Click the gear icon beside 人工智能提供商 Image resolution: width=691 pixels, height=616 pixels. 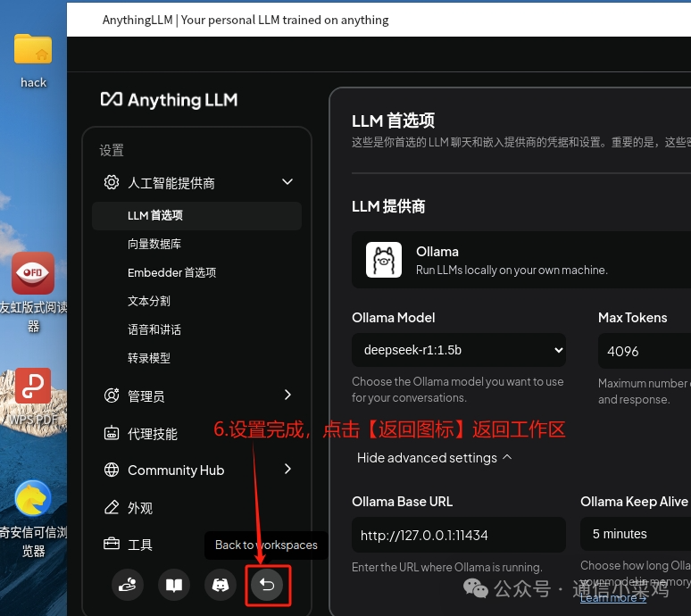point(112,182)
